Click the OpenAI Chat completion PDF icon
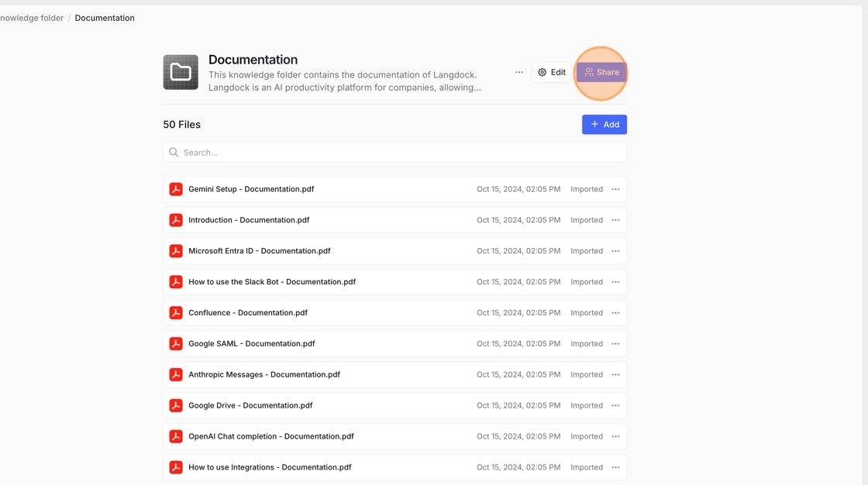 click(x=176, y=437)
